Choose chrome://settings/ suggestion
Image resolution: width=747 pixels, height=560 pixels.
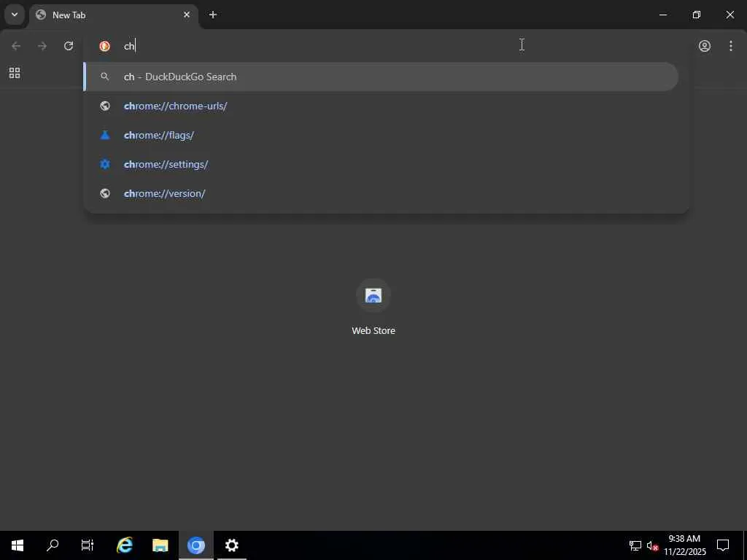click(x=381, y=164)
